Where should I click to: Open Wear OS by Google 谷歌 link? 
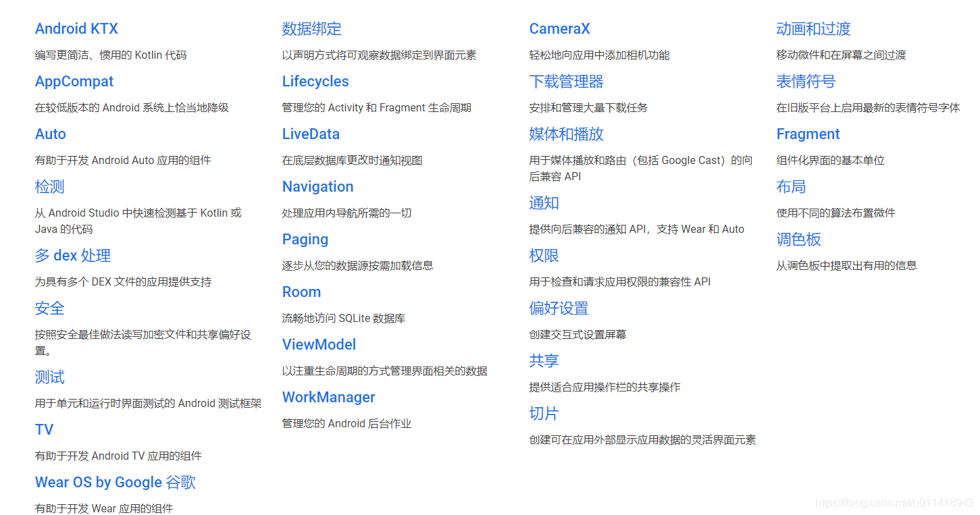point(115,483)
